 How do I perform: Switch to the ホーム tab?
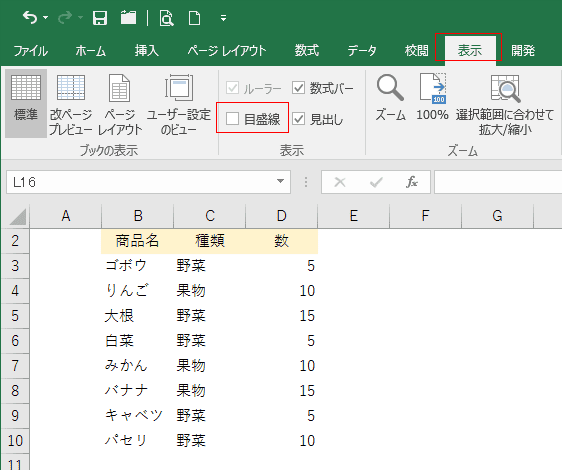[x=91, y=51]
